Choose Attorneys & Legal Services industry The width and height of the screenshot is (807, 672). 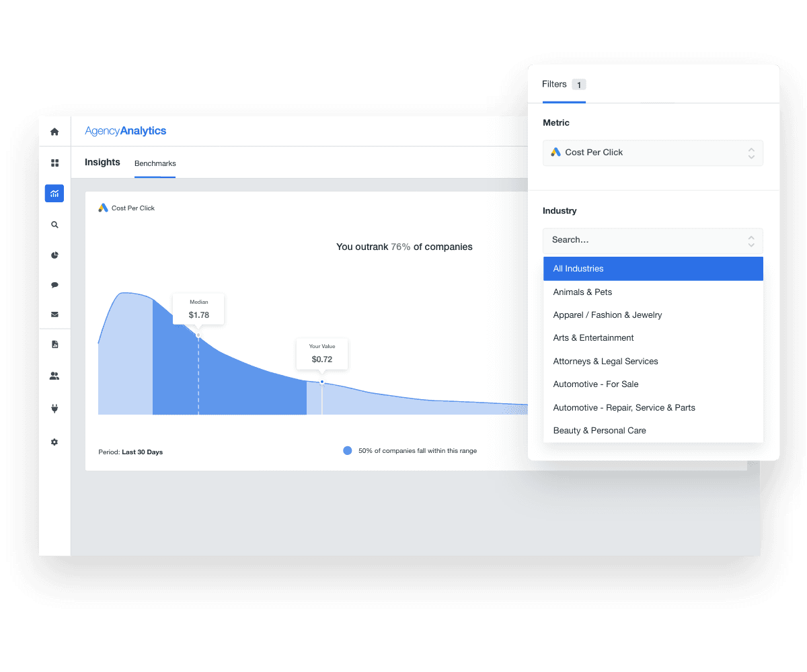point(605,362)
